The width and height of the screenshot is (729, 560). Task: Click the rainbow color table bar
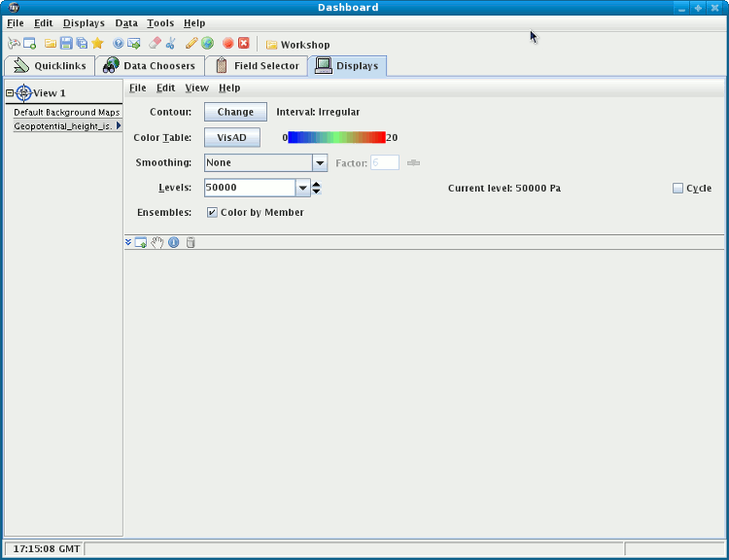pyautogui.click(x=336, y=138)
